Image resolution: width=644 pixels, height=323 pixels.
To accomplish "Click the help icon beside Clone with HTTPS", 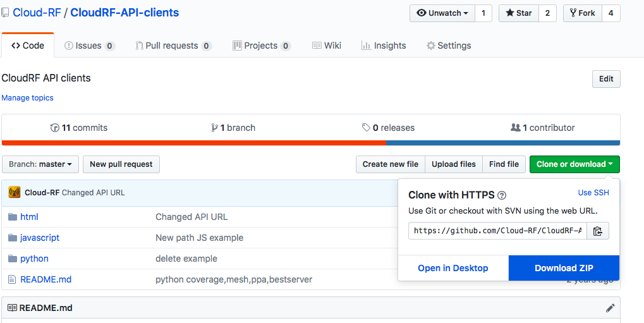I will click(501, 195).
